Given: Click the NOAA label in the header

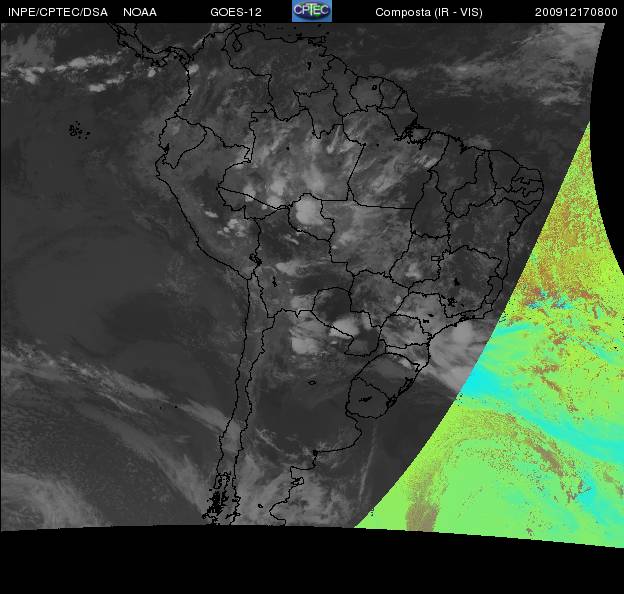Looking at the screenshot, I should click(140, 12).
